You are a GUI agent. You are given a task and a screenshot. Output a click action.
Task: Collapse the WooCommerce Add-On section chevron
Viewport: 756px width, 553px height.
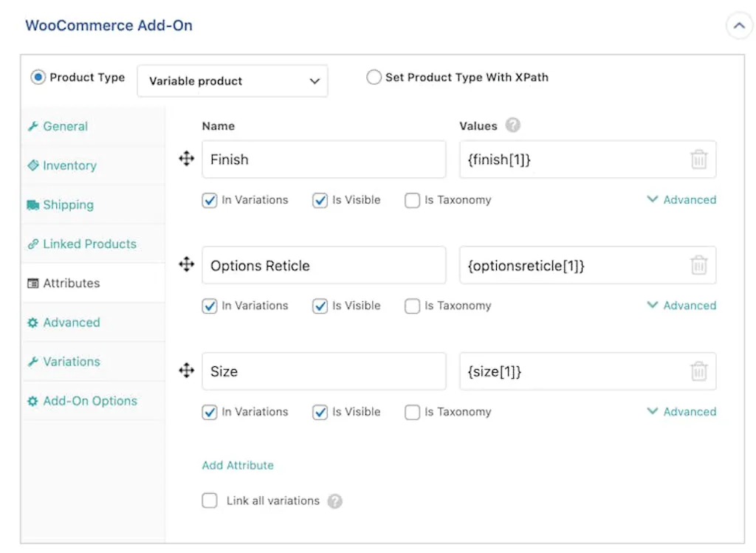point(738,26)
